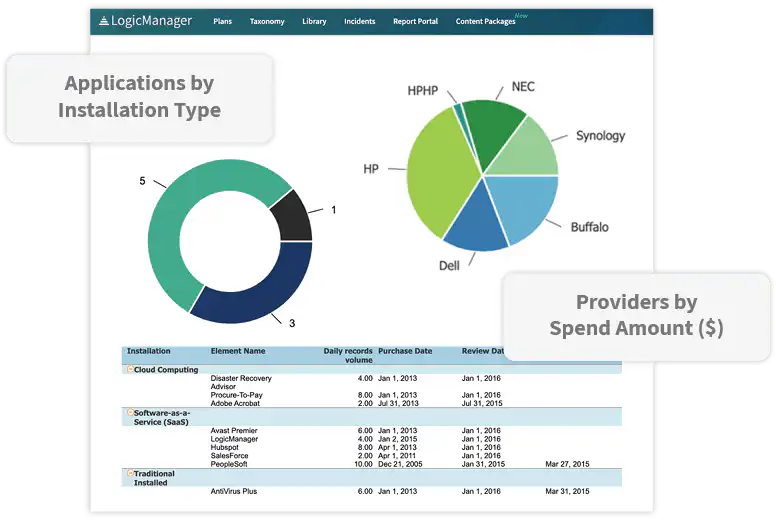The image size is (776, 520).
Task: Open the Library menu
Action: click(314, 21)
